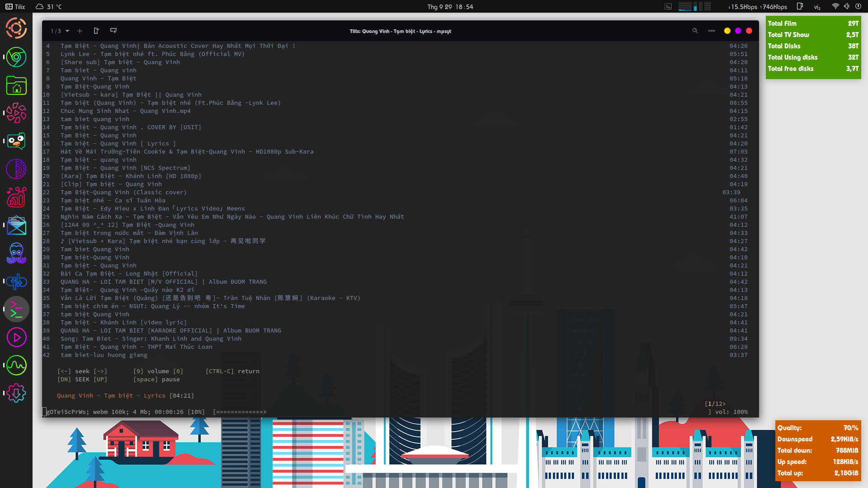
Task: Open the Tilix three-dots menu
Action: [712, 31]
